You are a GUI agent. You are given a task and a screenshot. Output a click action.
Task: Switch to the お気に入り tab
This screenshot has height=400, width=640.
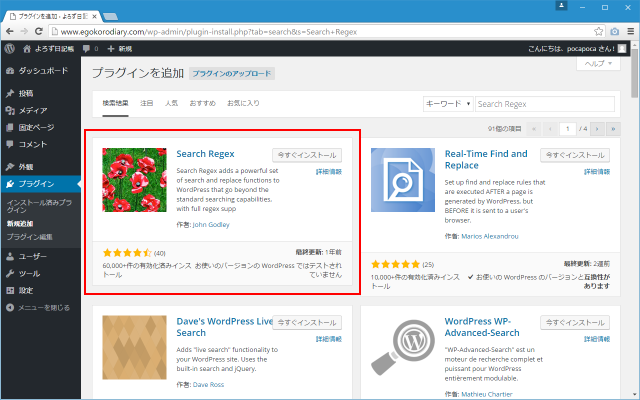coord(243,103)
